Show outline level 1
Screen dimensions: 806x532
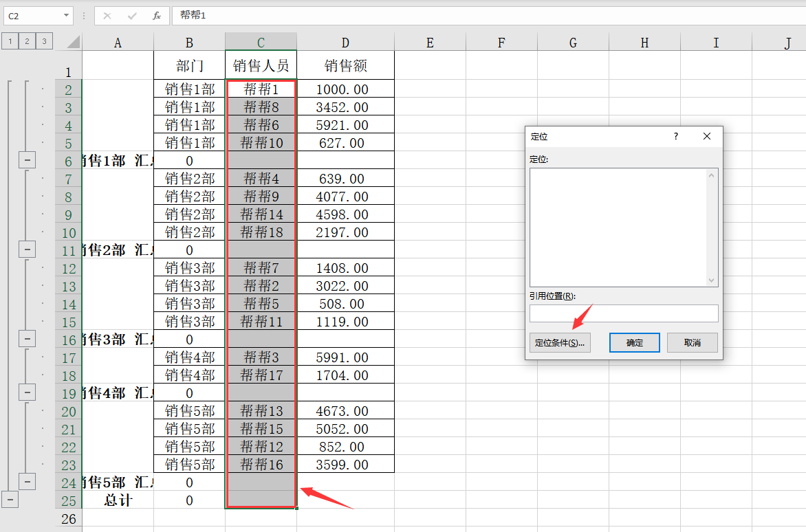pyautogui.click(x=10, y=41)
